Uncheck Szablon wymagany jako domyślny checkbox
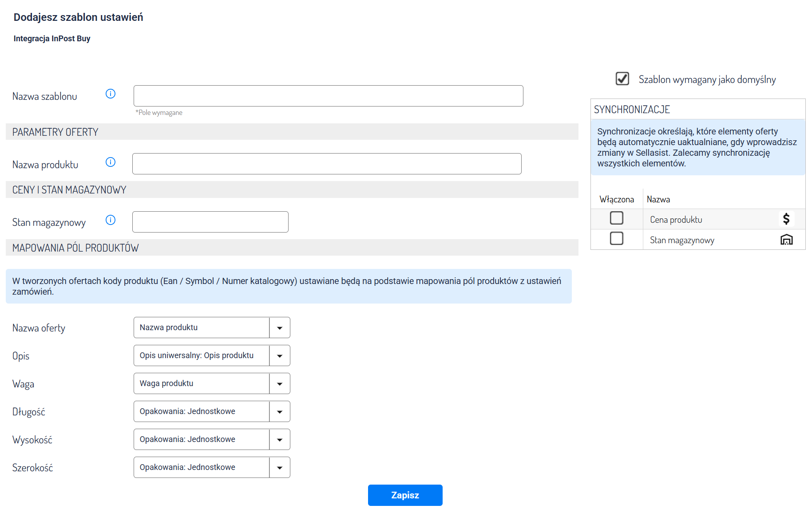The width and height of the screenshot is (812, 517). pyautogui.click(x=622, y=79)
